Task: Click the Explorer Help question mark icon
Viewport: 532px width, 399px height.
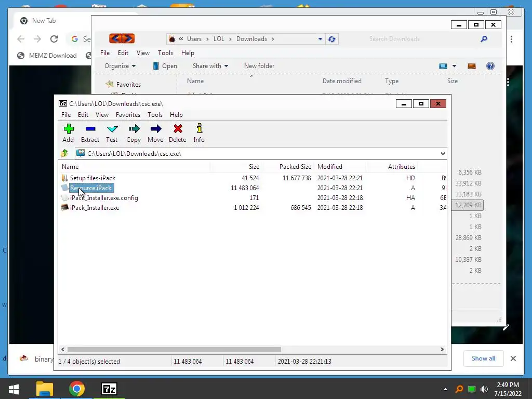Action: [490, 66]
